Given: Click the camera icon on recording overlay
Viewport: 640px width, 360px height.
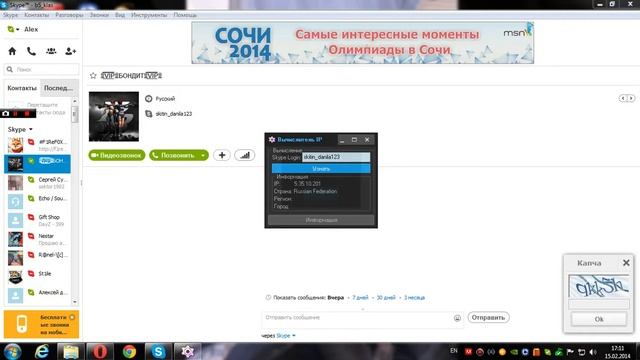Looking at the screenshot, I should click(6, 113).
